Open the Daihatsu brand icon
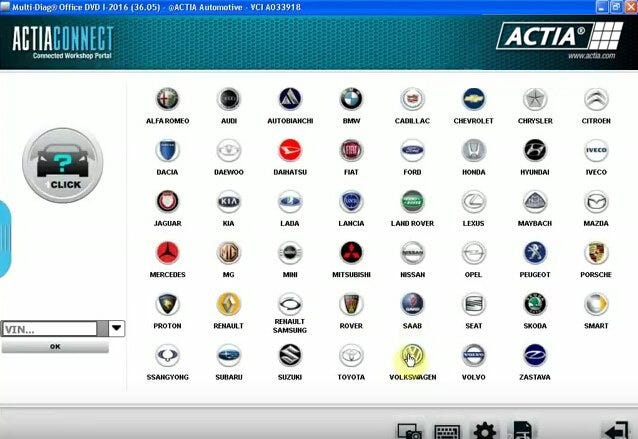This screenshot has width=638, height=439. pyautogui.click(x=290, y=150)
